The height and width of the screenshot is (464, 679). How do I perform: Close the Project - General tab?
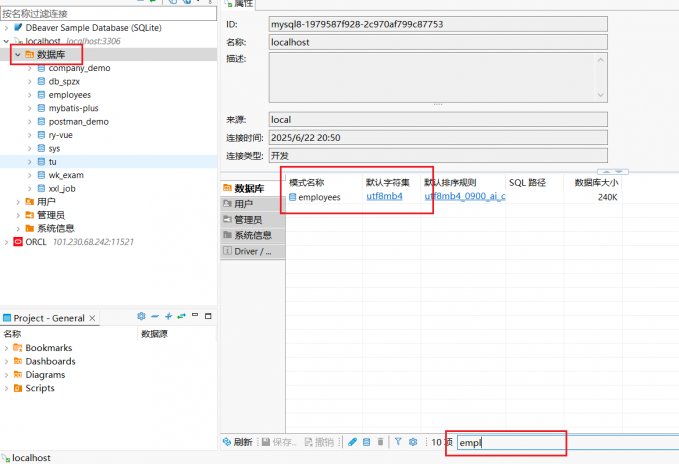point(94,318)
